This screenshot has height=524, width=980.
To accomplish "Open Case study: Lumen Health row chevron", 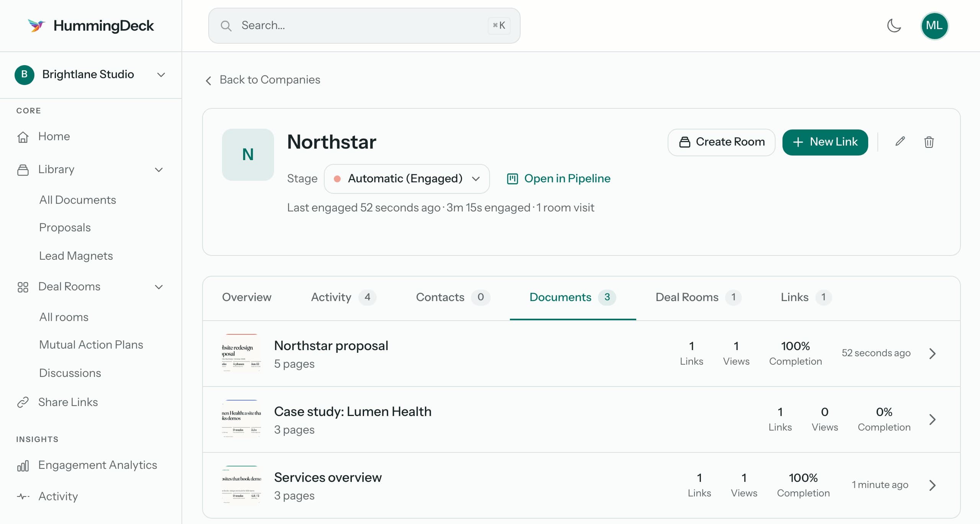I will (x=932, y=419).
